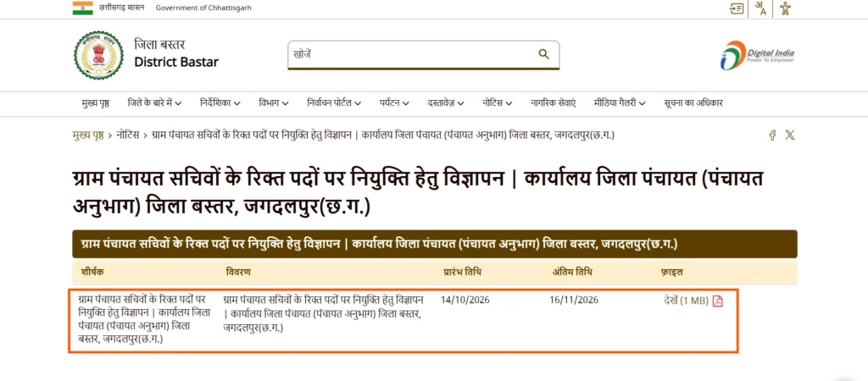Click Government of Chhattisgarh text
The image size is (868, 381).
tap(203, 8)
